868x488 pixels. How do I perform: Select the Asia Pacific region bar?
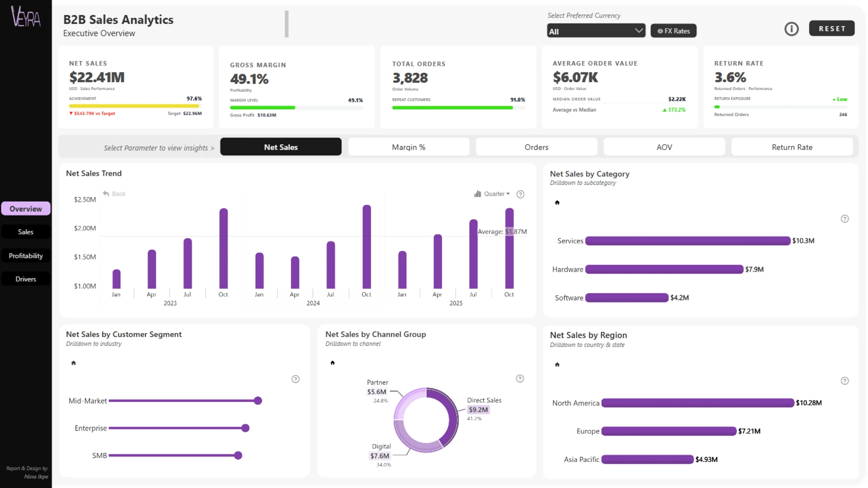pos(647,460)
